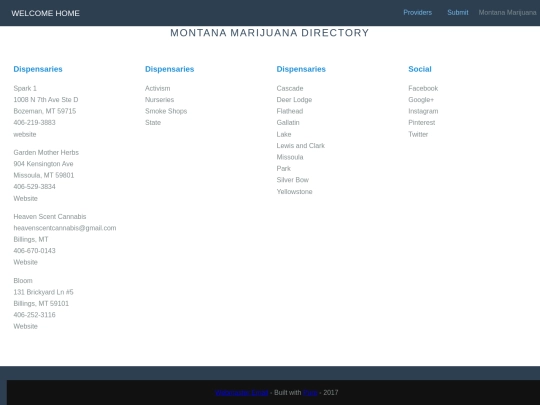Visit the Spark 1 website link
Screen dimensions: 540x405
point(25,134)
